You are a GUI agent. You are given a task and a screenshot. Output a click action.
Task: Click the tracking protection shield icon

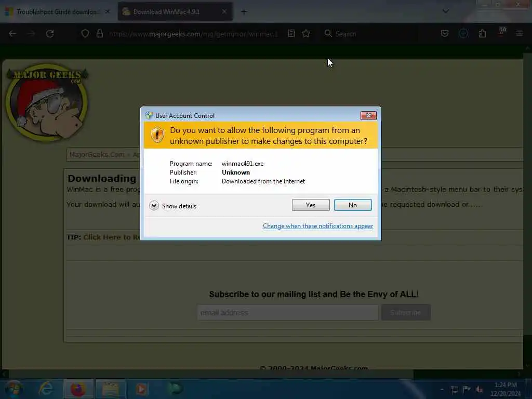(x=85, y=34)
